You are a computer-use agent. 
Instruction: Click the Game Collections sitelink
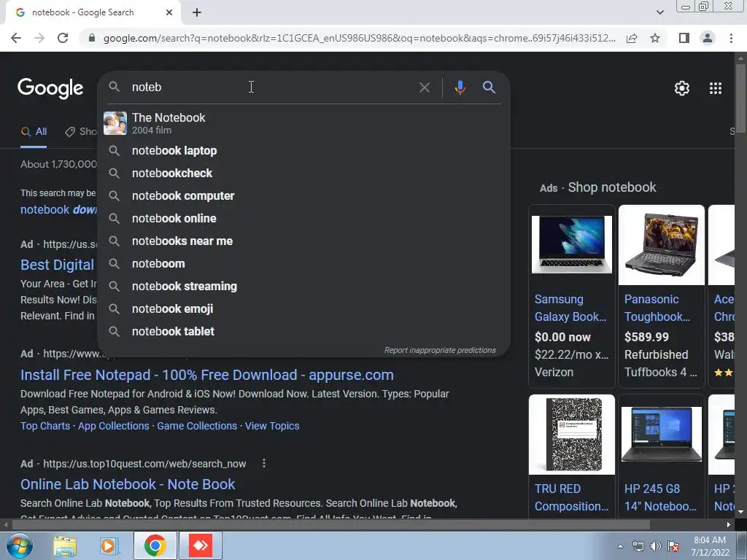click(x=197, y=426)
